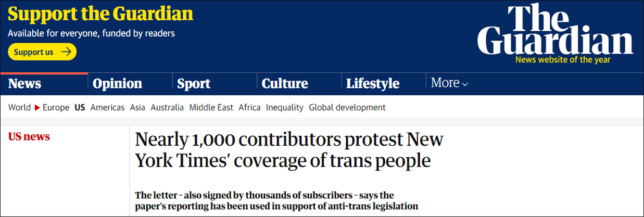Click the Support the Guardian heading
Viewport: 644px width, 217px height.
tap(100, 14)
